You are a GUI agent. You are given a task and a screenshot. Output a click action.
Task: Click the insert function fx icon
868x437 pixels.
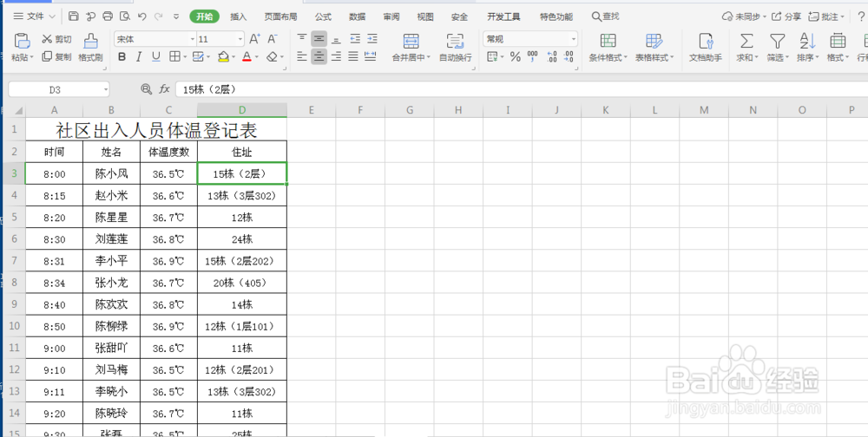coord(164,89)
